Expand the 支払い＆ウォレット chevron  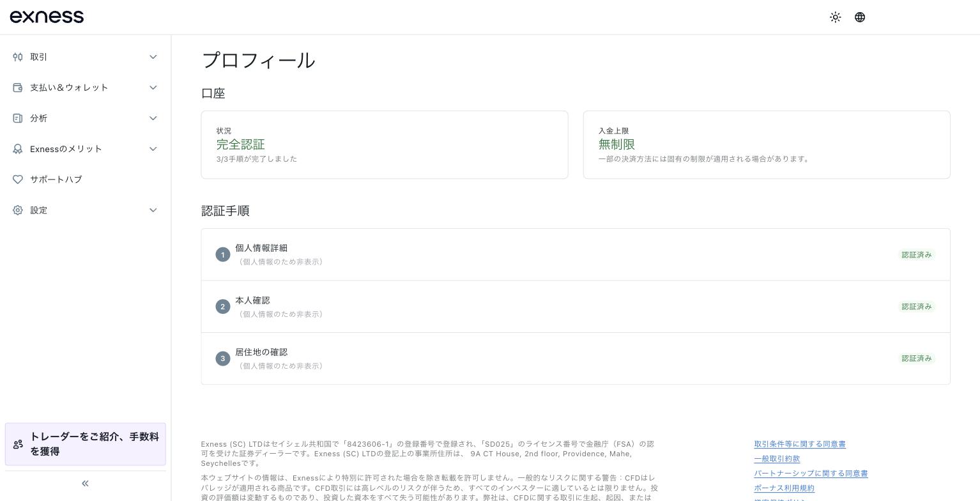pos(153,88)
